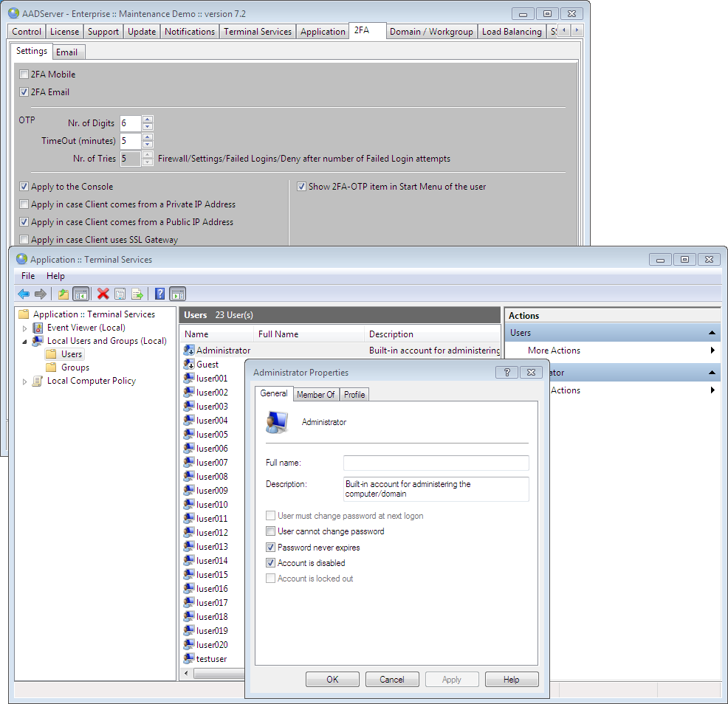Image resolution: width=728 pixels, height=704 pixels.
Task: Click the Back arrow toolbar icon
Action: click(24, 294)
